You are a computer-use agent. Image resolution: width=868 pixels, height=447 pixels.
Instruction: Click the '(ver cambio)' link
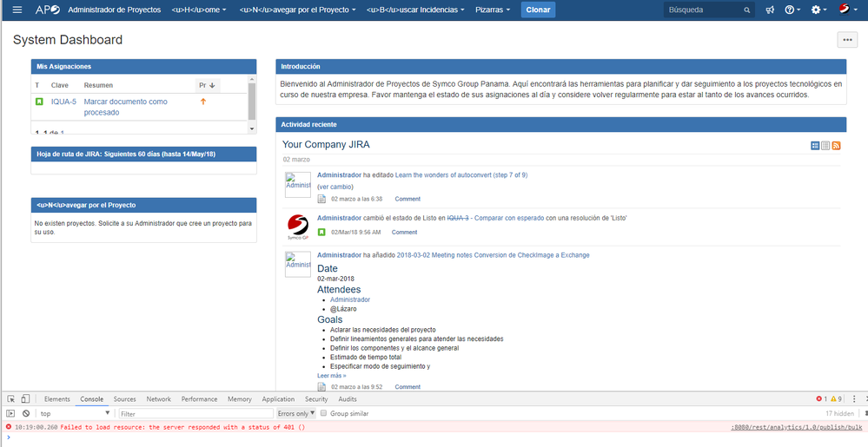(x=335, y=187)
